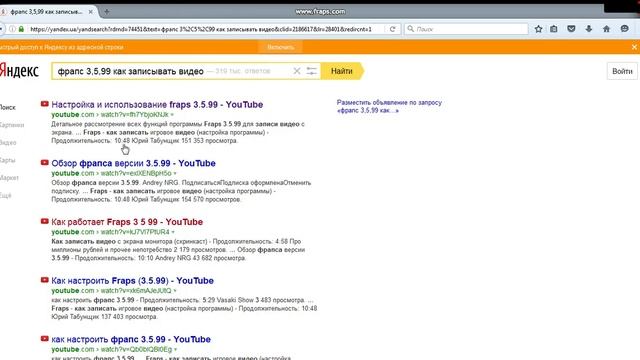Click the Войти login button
640x360 pixels.
[622, 71]
